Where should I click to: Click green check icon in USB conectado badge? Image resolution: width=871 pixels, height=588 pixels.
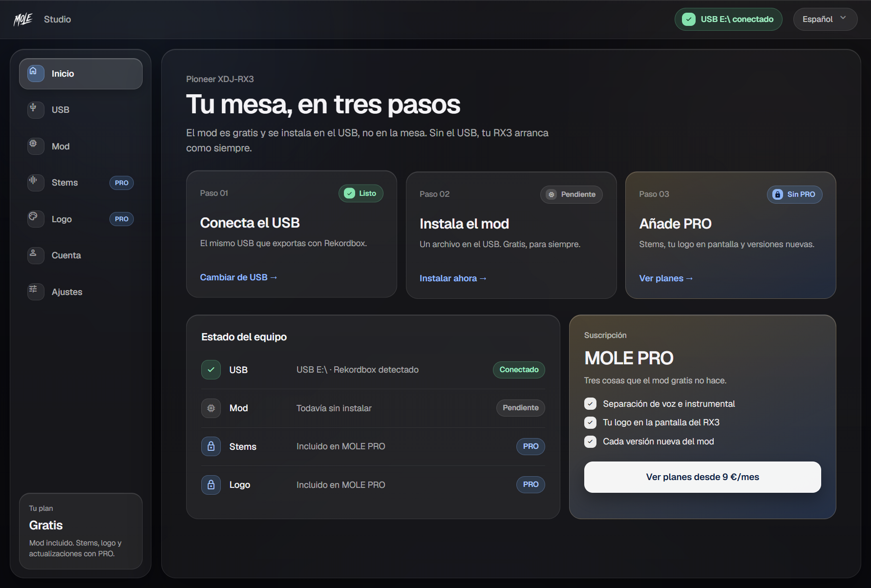(x=689, y=20)
